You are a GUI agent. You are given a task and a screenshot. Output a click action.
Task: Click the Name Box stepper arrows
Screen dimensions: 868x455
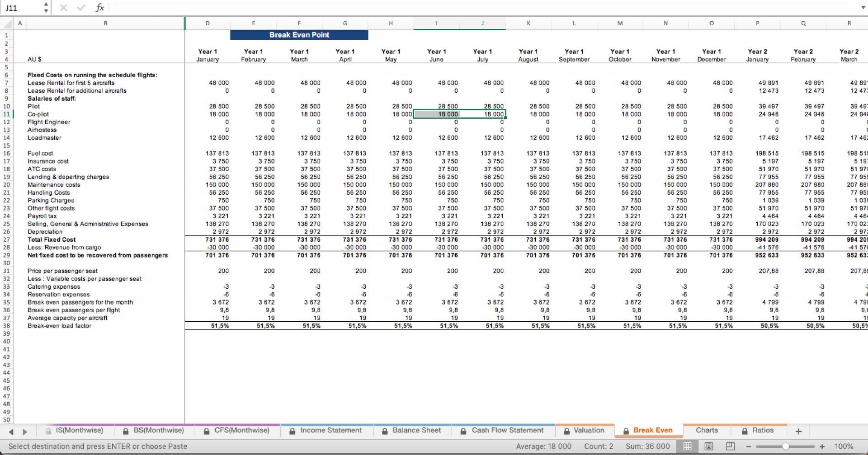45,7
